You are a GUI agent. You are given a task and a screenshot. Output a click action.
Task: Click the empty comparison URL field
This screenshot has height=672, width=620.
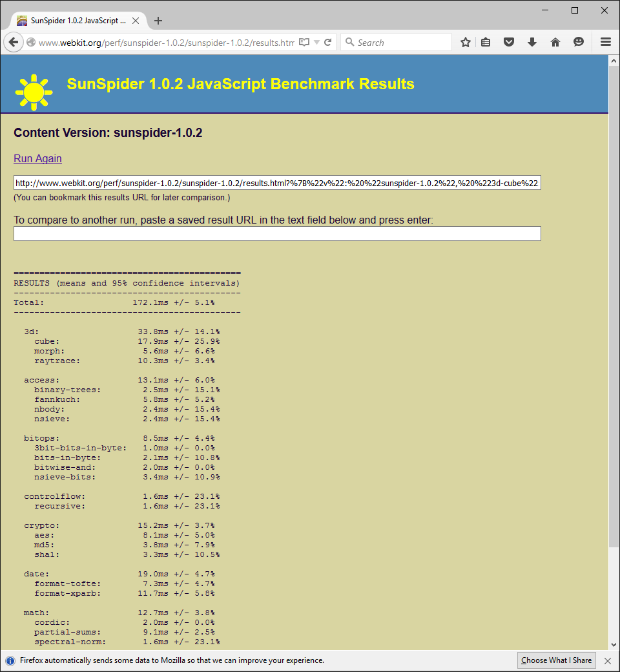click(277, 233)
